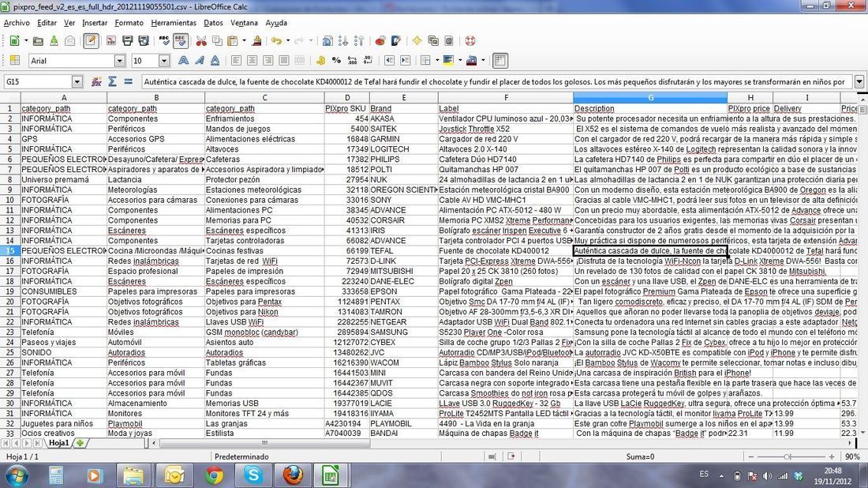
Task: Center cell text horizontally
Action: (x=253, y=60)
